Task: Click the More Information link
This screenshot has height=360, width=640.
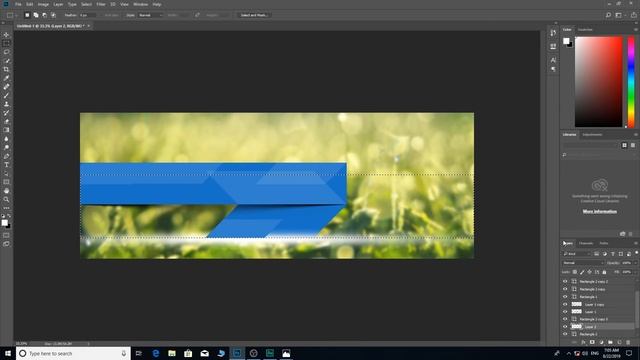Action: tap(600, 211)
